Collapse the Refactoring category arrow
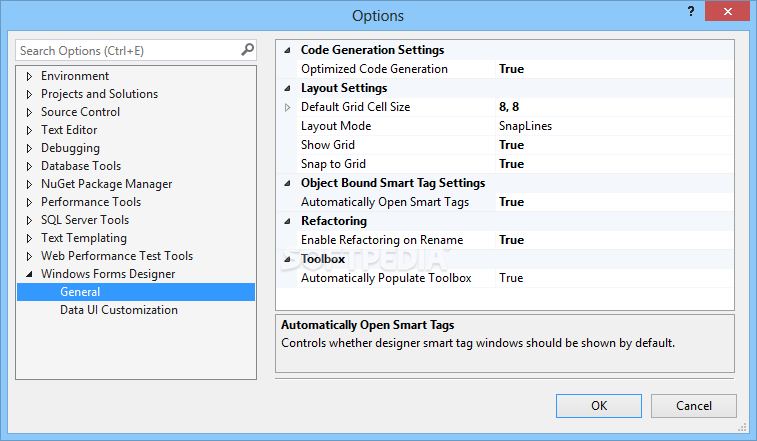 287,221
